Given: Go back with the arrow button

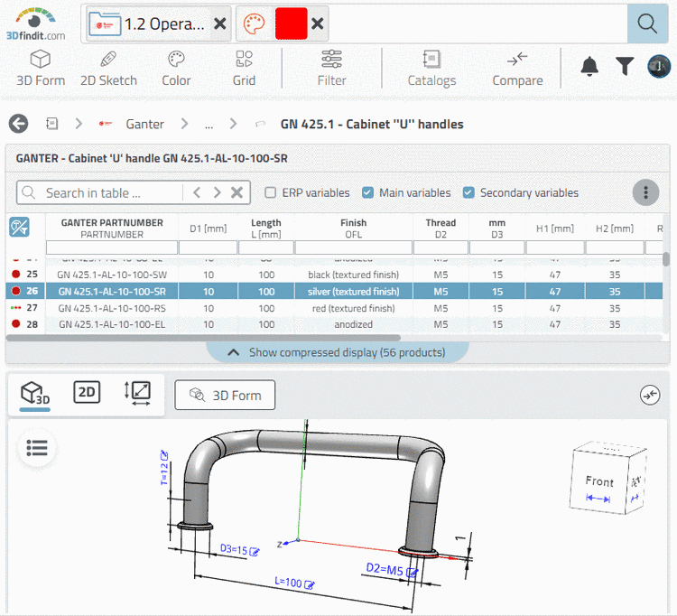Looking at the screenshot, I should coord(18,124).
